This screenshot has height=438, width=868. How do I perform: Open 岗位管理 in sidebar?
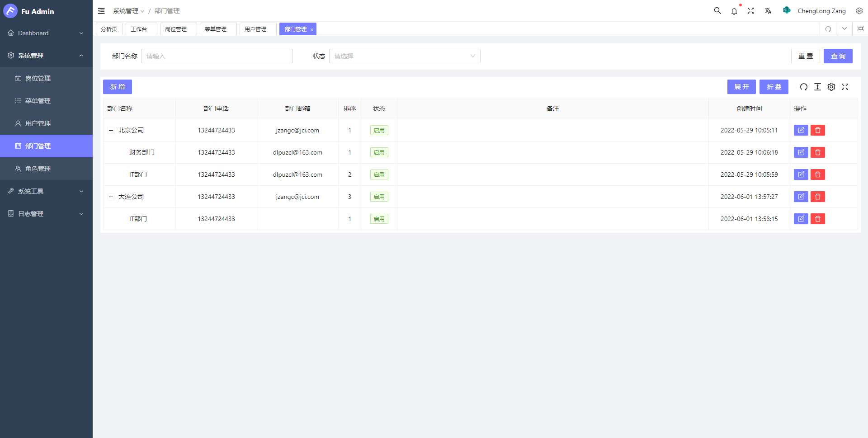(x=46, y=78)
